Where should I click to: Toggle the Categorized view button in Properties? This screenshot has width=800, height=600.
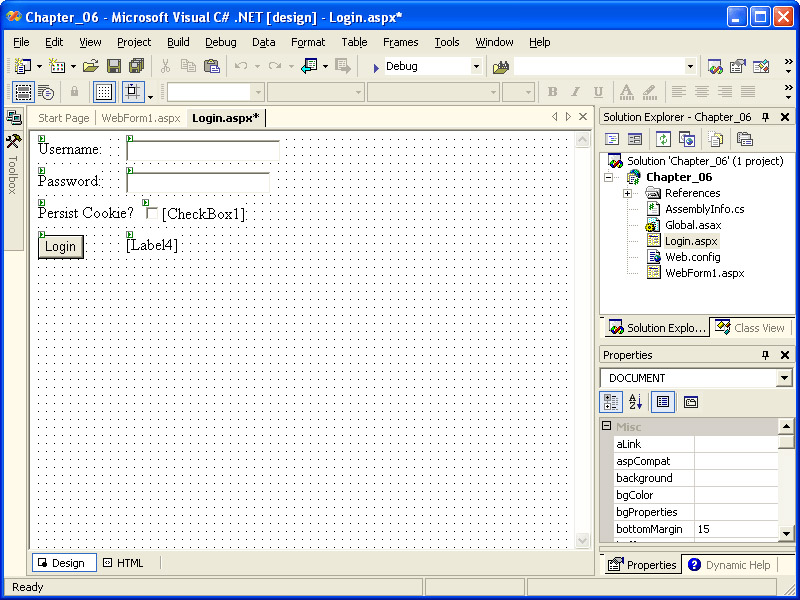click(611, 402)
